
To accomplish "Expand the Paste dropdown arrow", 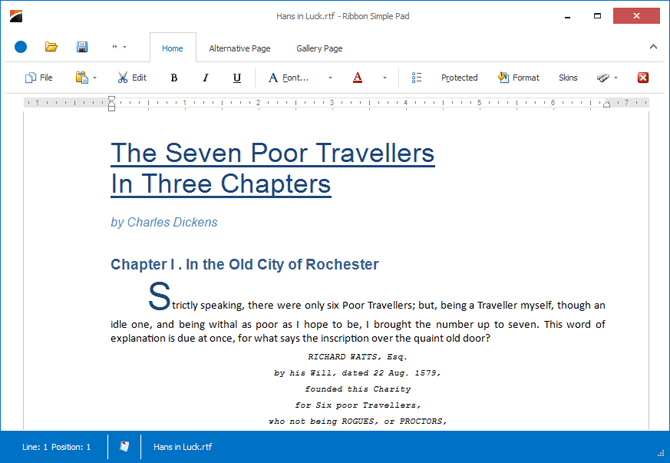I will [x=96, y=78].
